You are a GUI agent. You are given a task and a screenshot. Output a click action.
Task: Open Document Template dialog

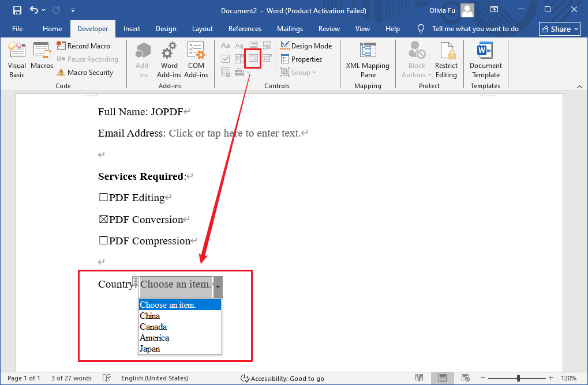(486, 60)
